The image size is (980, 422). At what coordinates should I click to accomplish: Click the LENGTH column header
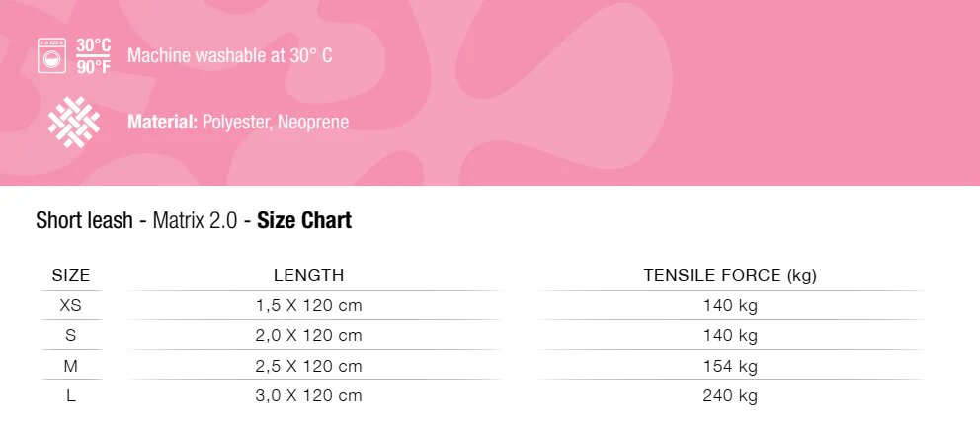pyautogui.click(x=309, y=276)
